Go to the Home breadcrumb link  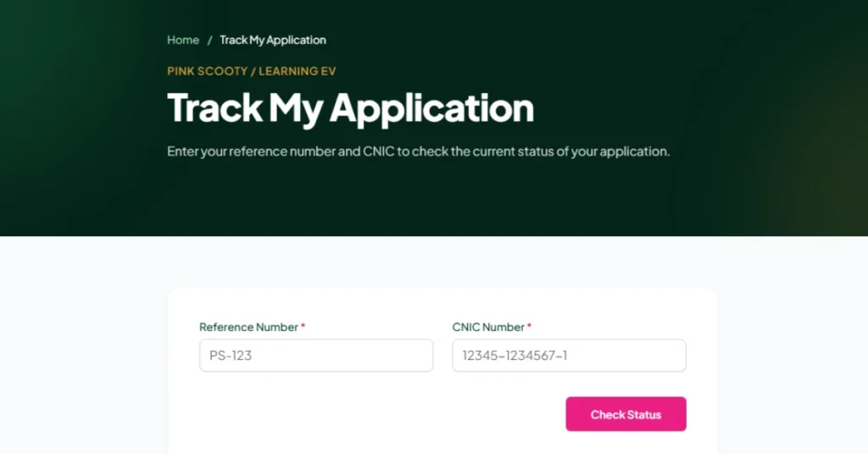click(183, 40)
